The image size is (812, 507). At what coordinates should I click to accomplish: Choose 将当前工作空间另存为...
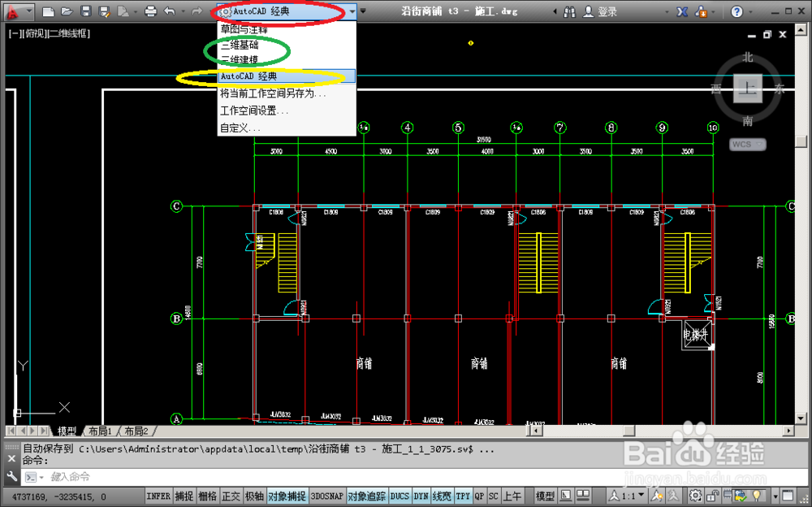287,93
